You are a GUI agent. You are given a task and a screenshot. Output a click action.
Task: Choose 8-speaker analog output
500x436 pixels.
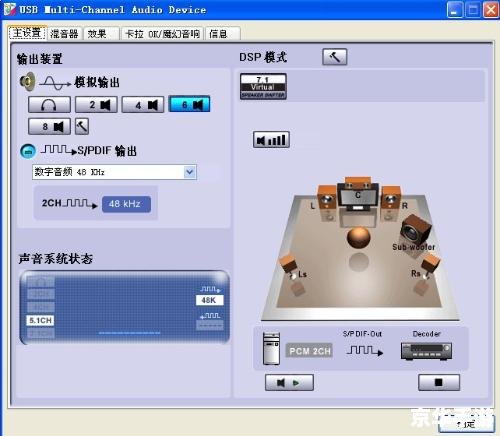[49, 126]
